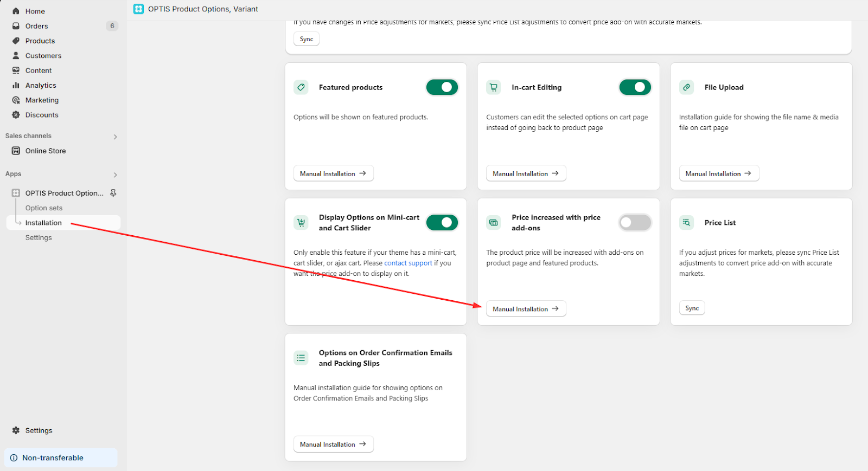Click the Price List card heading
The width and height of the screenshot is (868, 471).
[720, 223]
